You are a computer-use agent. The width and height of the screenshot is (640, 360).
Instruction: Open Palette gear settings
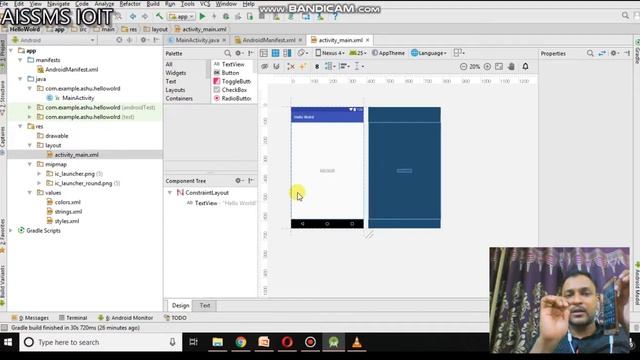coord(239,53)
